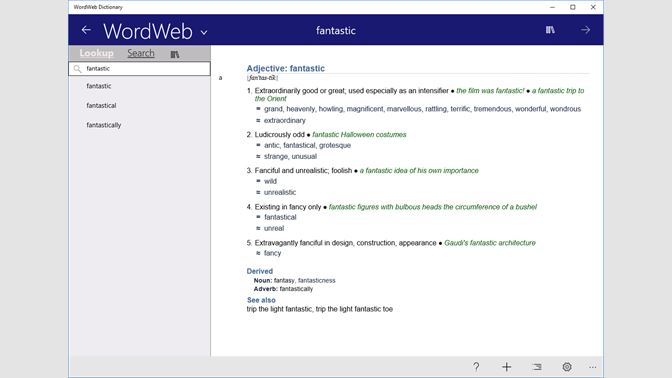Viewport: 672px width, 378px height.
Task: Select 'fantastically' in the word list
Action: click(x=104, y=125)
